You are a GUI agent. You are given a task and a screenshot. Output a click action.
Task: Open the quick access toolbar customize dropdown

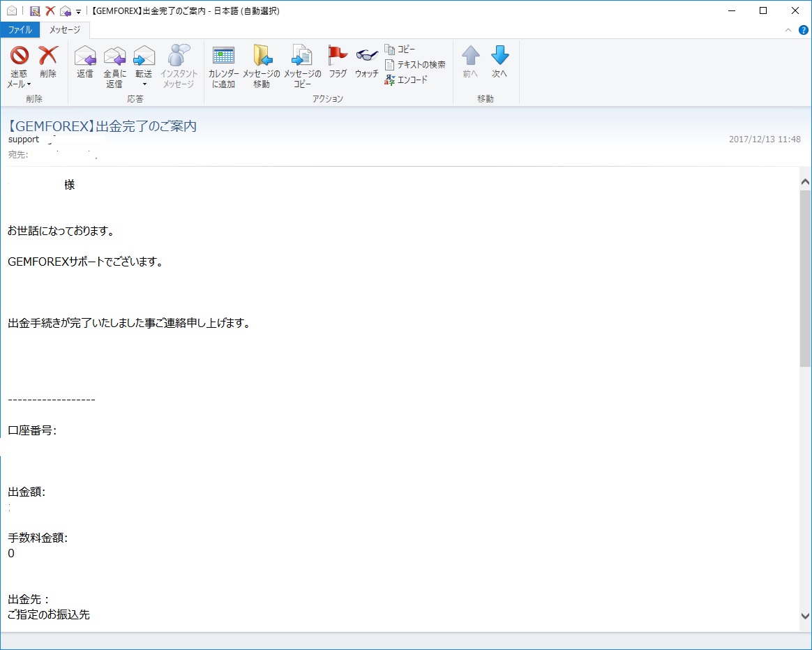pos(78,11)
